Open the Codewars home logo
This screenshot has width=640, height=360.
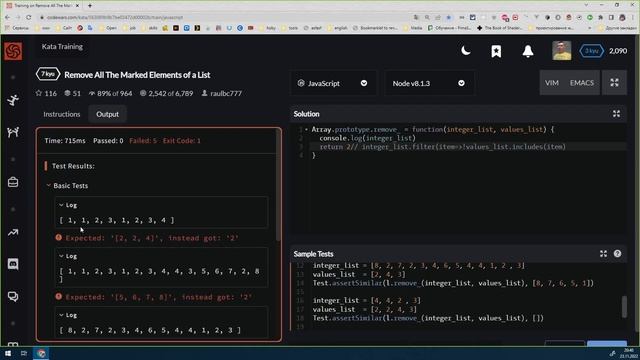(x=13, y=51)
